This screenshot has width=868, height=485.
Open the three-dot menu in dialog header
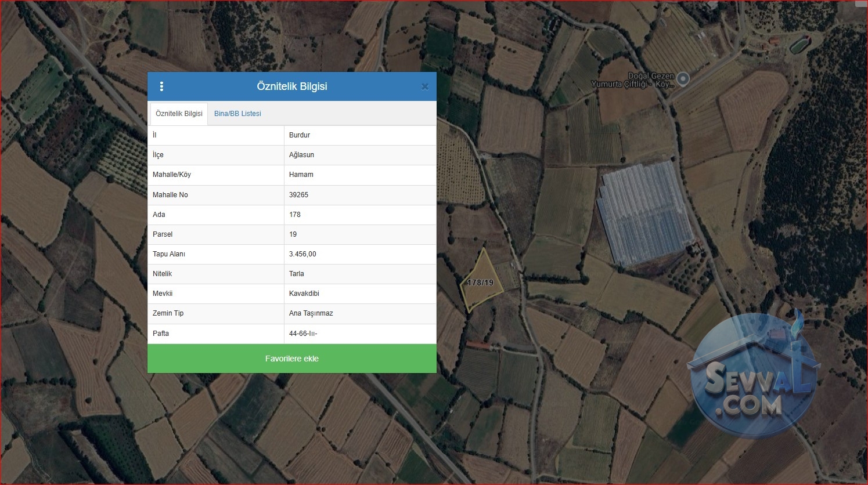point(161,86)
